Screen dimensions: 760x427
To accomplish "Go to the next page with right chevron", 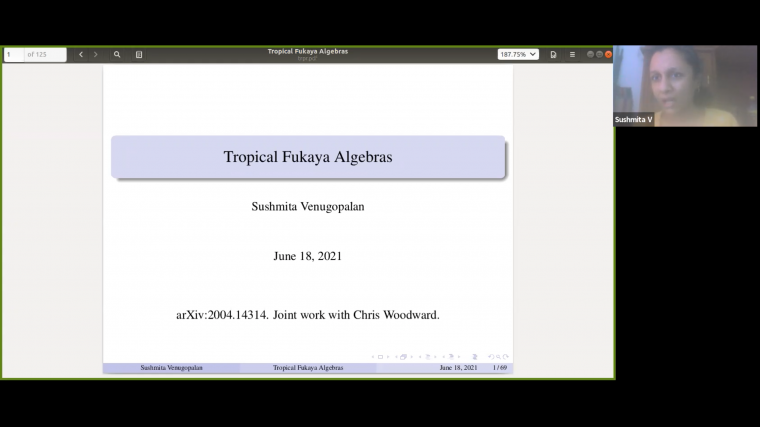I will [95, 54].
